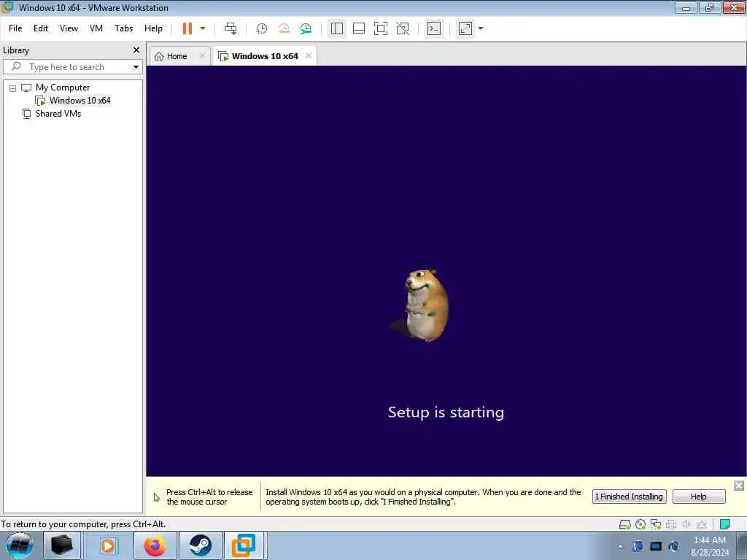
Task: Click the teal message log icon
Action: pyautogui.click(x=725, y=525)
